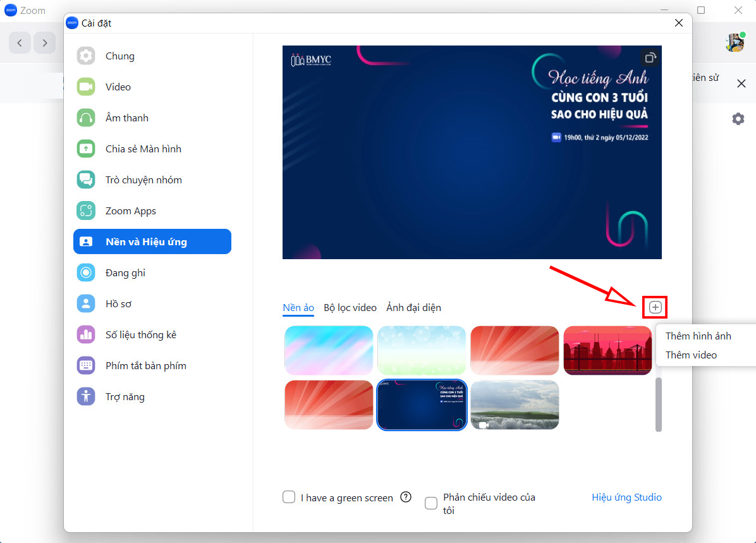Select the red city skyline background
756x543 pixels.
[607, 350]
